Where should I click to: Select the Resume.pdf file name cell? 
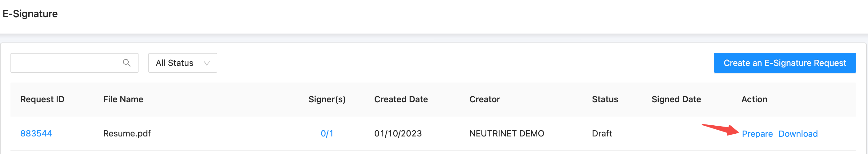[x=127, y=133]
